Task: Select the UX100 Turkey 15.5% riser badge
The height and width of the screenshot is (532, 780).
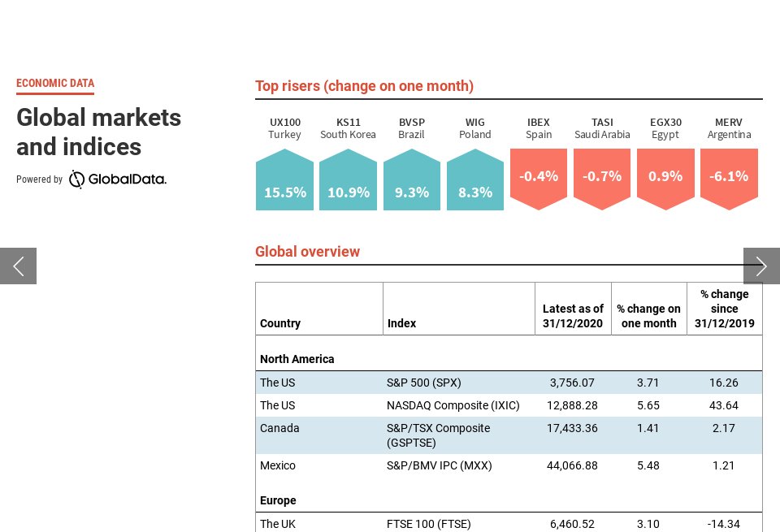Action: pyautogui.click(x=284, y=179)
